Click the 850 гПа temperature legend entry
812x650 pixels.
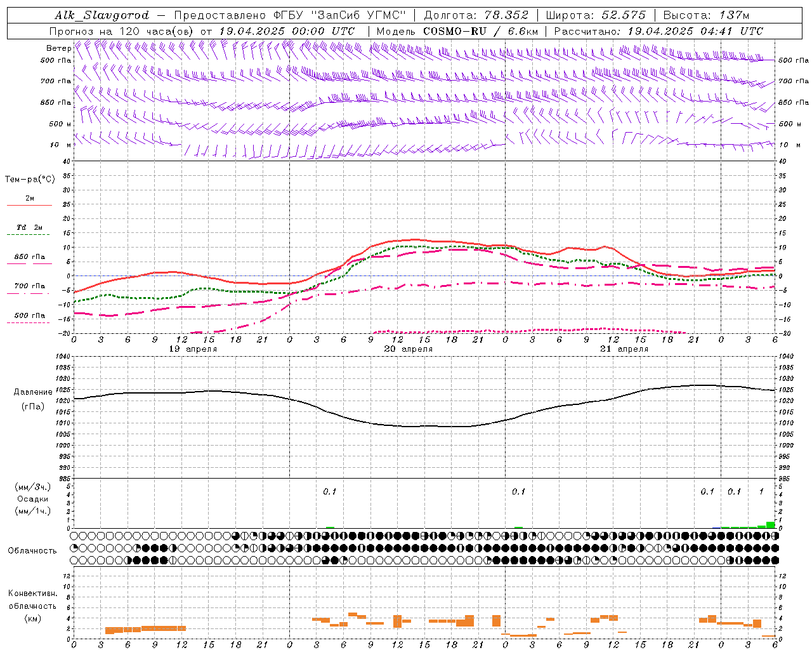pyautogui.click(x=29, y=257)
